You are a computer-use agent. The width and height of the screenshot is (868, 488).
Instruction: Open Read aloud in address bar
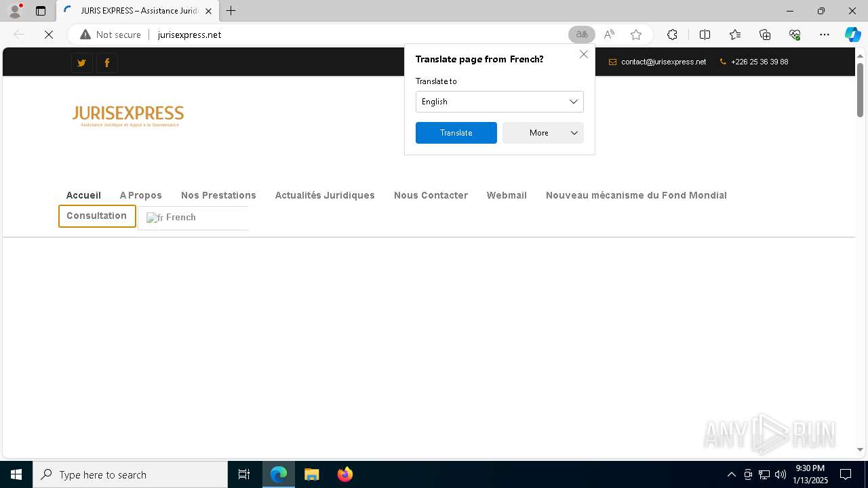click(609, 35)
